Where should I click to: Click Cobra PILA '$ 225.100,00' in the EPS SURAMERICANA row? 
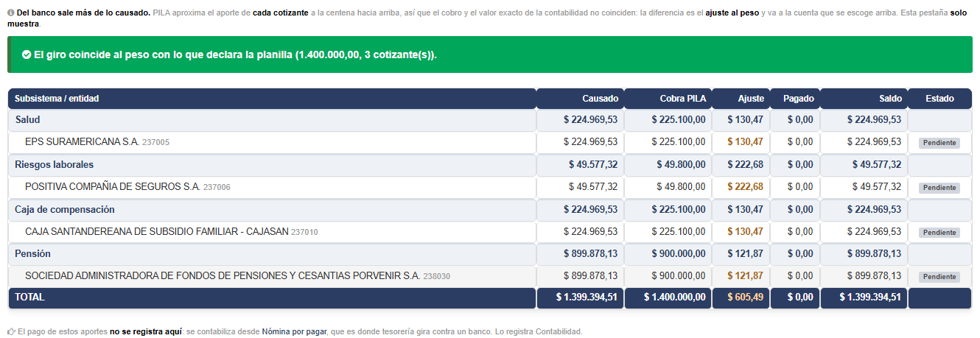point(679,141)
